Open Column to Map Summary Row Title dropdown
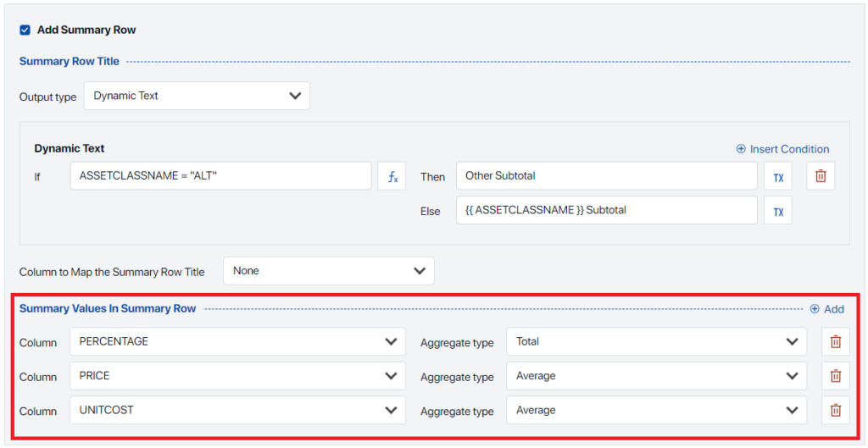Screen dimensions: 868x448 click(x=329, y=271)
